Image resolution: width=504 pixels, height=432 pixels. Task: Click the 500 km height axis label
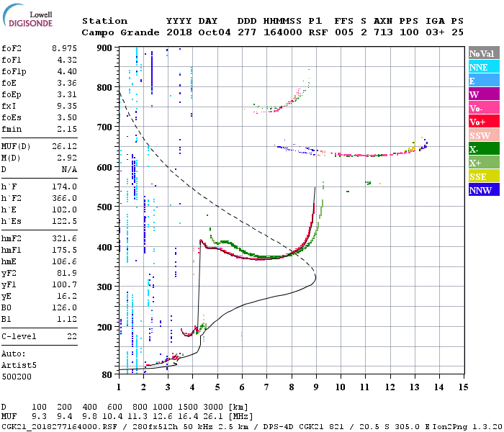tap(104, 207)
